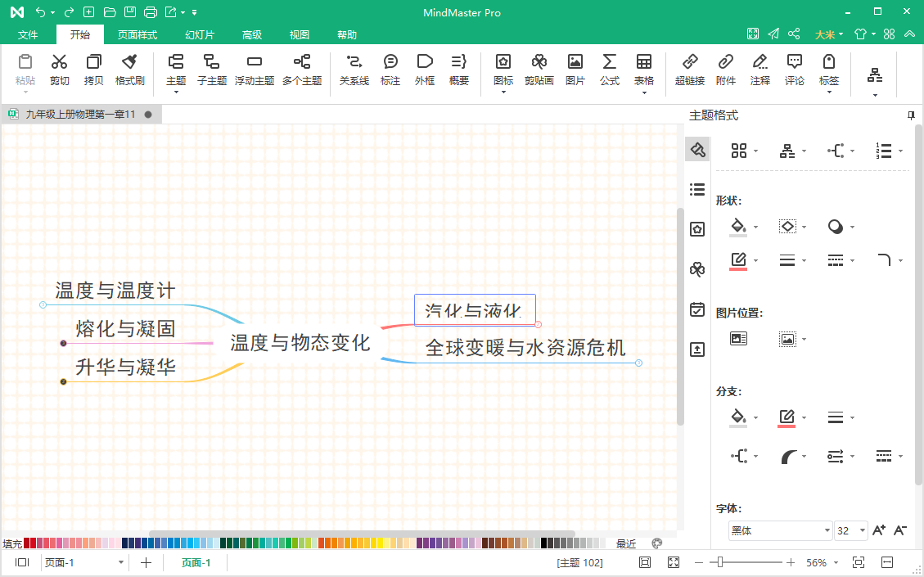Viewport: 924px width, 577px height.
Task: Expand the Topic (主题) dropdown arrow
Action: coord(176,92)
